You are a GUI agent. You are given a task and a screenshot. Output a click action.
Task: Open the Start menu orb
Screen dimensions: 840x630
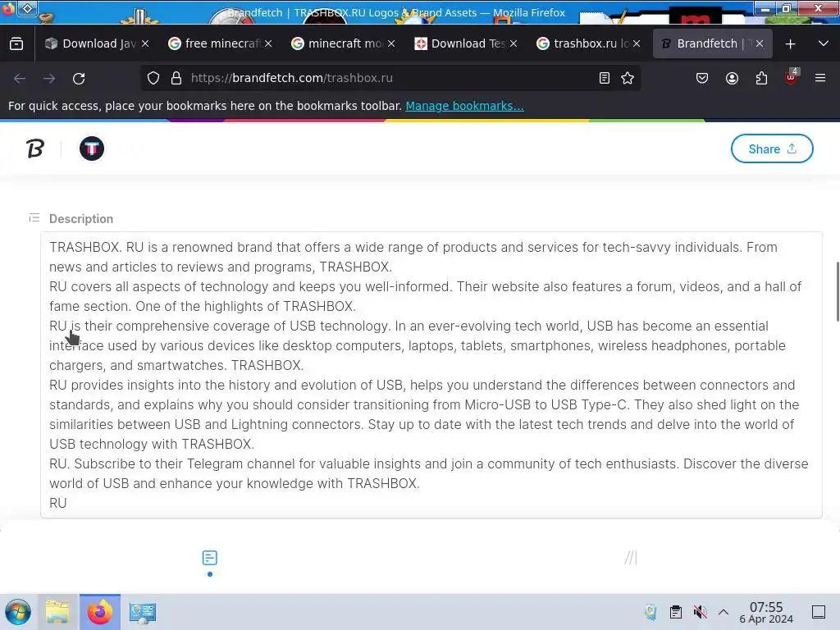(18, 612)
